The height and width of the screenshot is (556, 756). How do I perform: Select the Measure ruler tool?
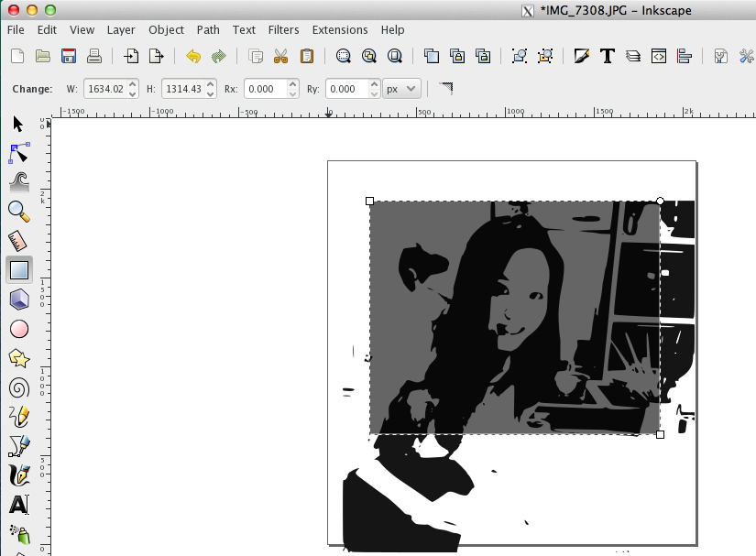(17, 241)
